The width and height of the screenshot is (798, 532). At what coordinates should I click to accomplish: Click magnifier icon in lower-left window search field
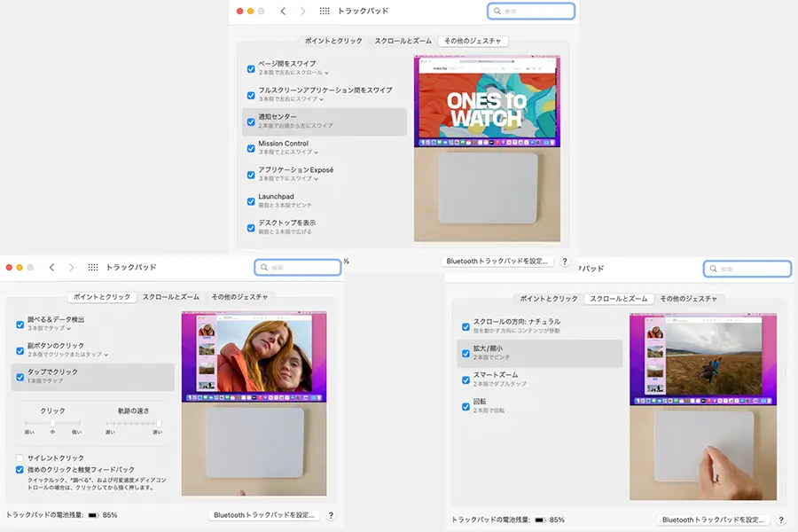(x=264, y=267)
